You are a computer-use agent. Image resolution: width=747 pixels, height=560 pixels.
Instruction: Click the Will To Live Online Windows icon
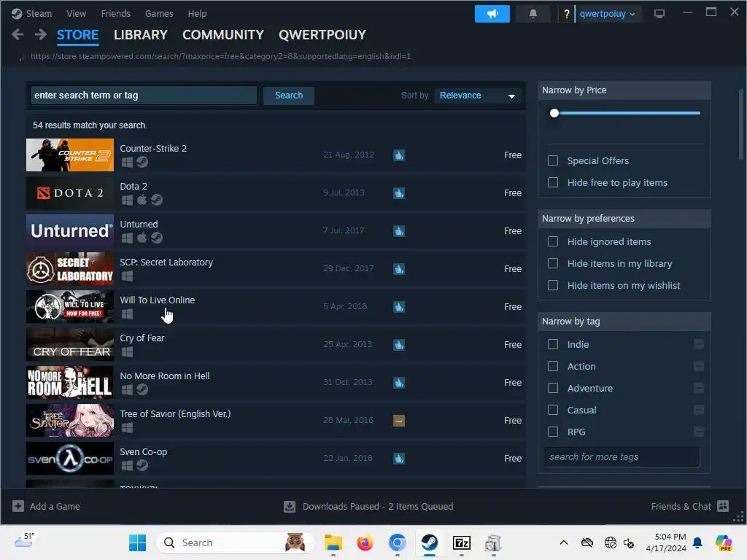(127, 314)
